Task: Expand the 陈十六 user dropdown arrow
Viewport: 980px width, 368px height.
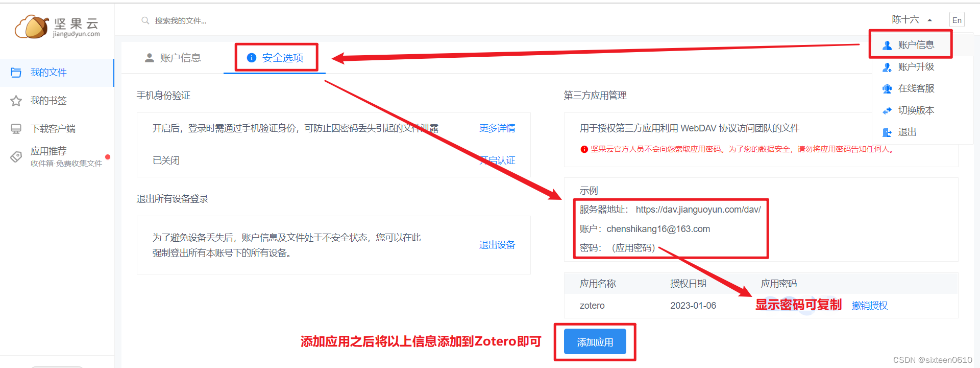Action: click(930, 20)
